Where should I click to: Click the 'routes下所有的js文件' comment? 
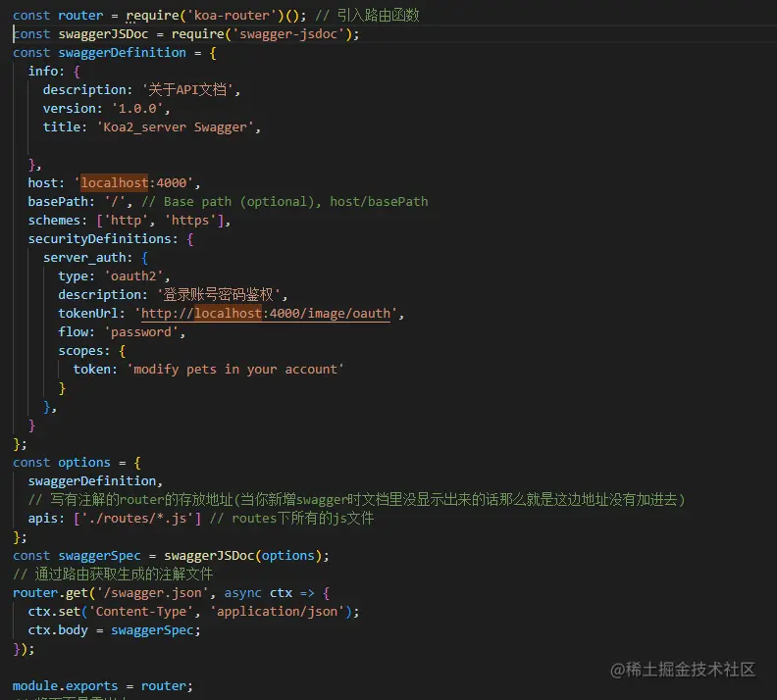[x=292, y=519]
